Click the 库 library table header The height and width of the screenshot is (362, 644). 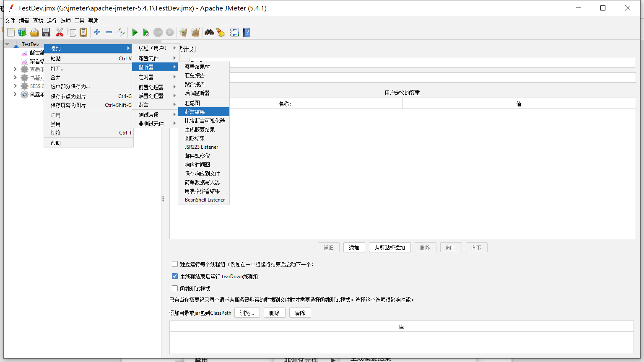click(402, 327)
